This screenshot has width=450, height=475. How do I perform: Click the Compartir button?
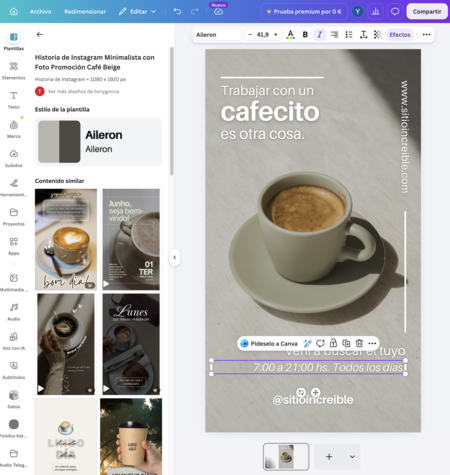[427, 12]
